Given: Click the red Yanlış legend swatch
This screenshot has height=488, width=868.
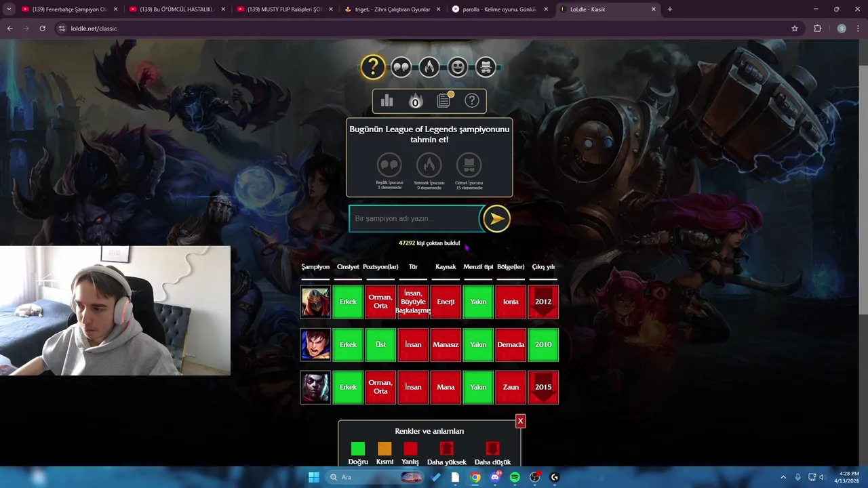Looking at the screenshot, I should click(410, 449).
